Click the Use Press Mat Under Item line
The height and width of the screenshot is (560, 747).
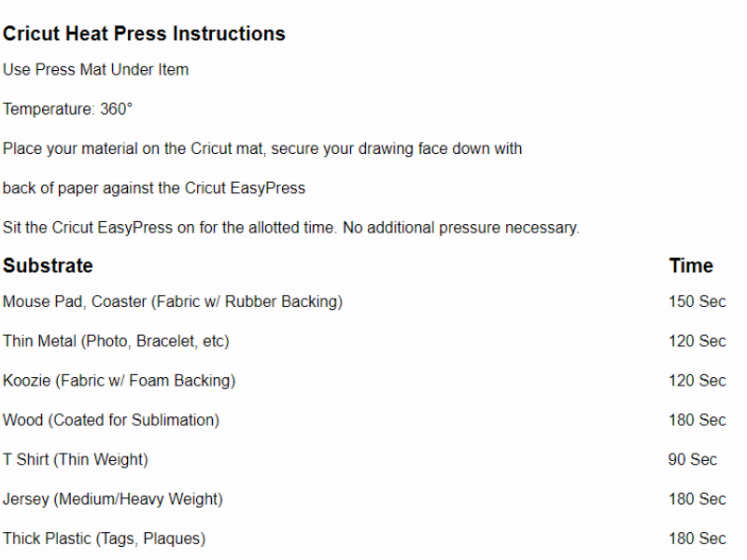coord(95,69)
